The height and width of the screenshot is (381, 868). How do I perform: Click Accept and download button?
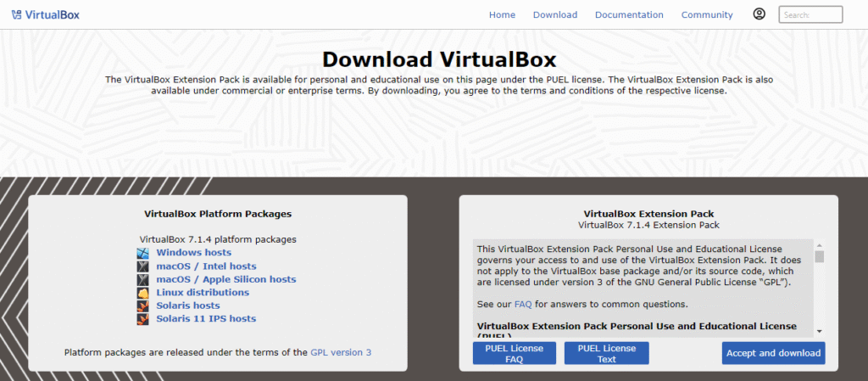tap(773, 353)
